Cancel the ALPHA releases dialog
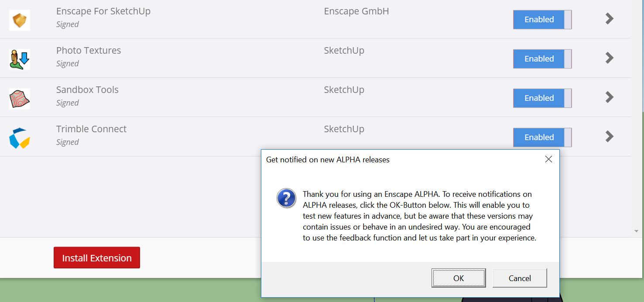The image size is (644, 302). coord(520,278)
